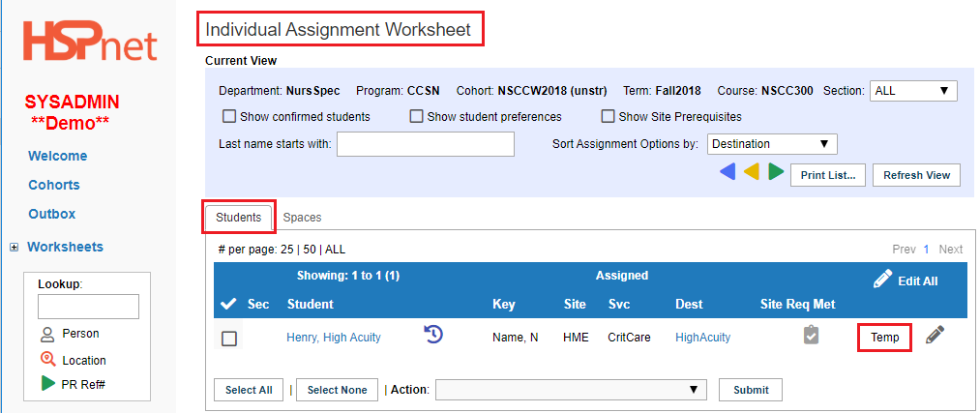The width and height of the screenshot is (980, 413).
Task: Click the Location lookup icon
Action: point(47,359)
